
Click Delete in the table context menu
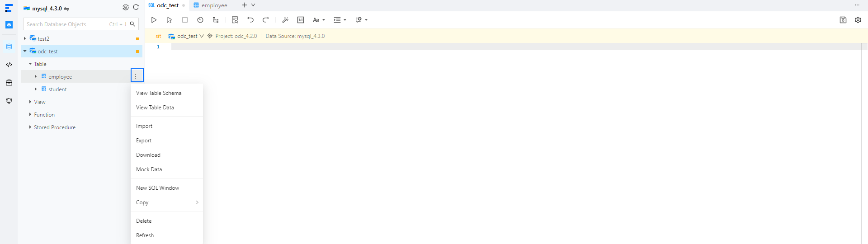(144, 221)
